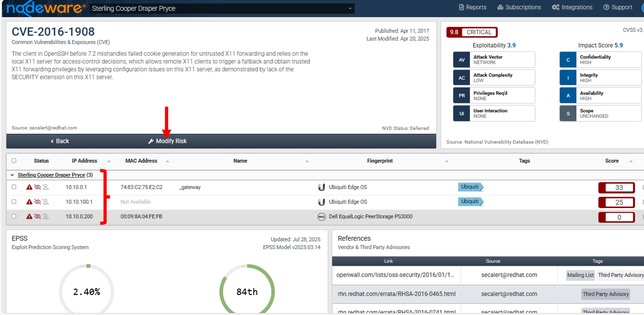Click the Ubiquiti tag on the 10.10.100.1 row
This screenshot has width=644, height=315.
(471, 201)
